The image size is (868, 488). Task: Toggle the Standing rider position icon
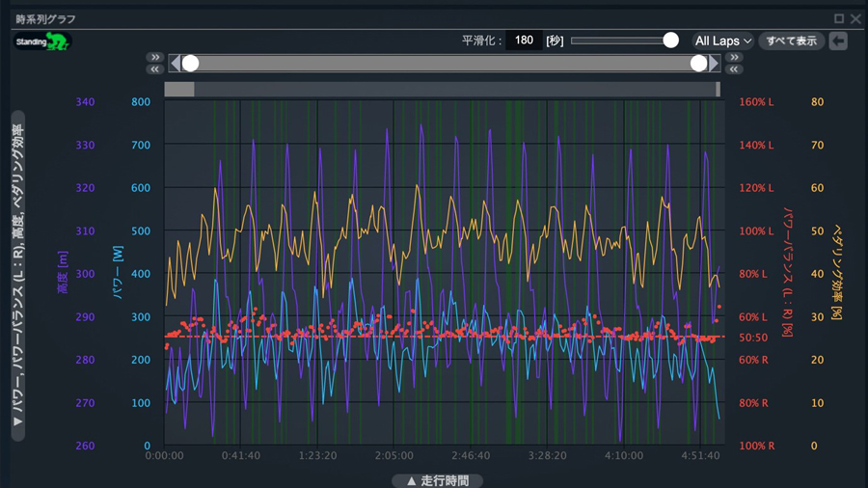click(x=42, y=41)
